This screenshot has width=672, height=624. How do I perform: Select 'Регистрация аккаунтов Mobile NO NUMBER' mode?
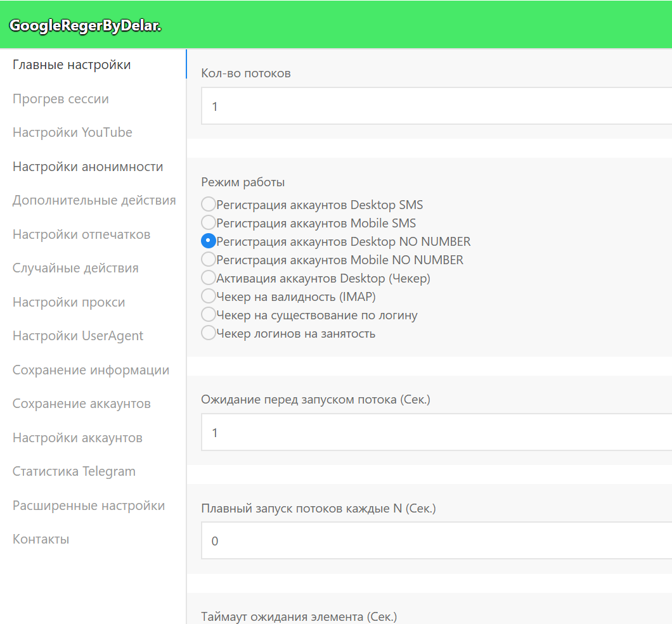tap(208, 259)
